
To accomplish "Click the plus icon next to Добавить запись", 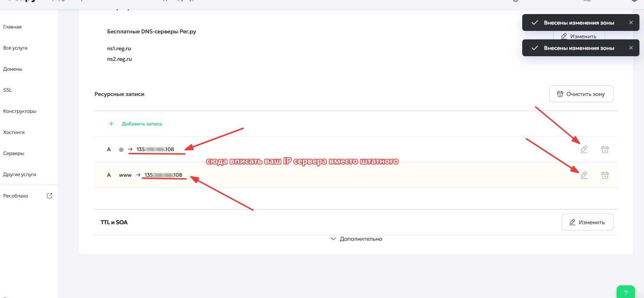I will click(x=111, y=124).
